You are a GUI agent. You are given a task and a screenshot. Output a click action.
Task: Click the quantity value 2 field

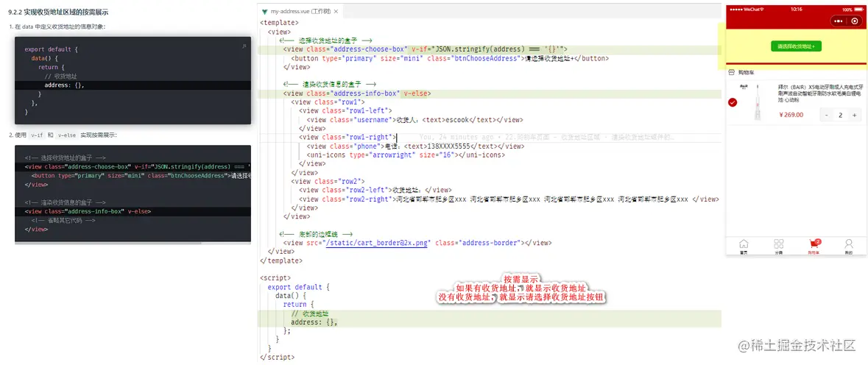click(840, 115)
